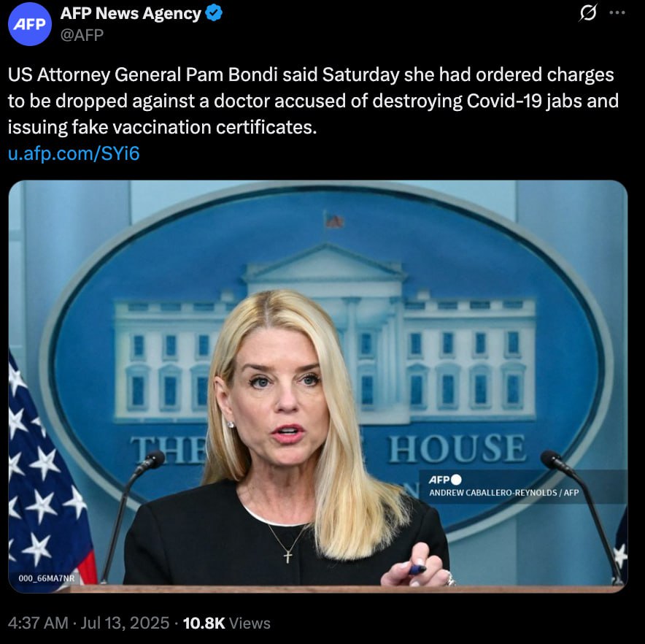
Task: Open the u.afp.com/SYi6 article link
Action: [x=74, y=153]
